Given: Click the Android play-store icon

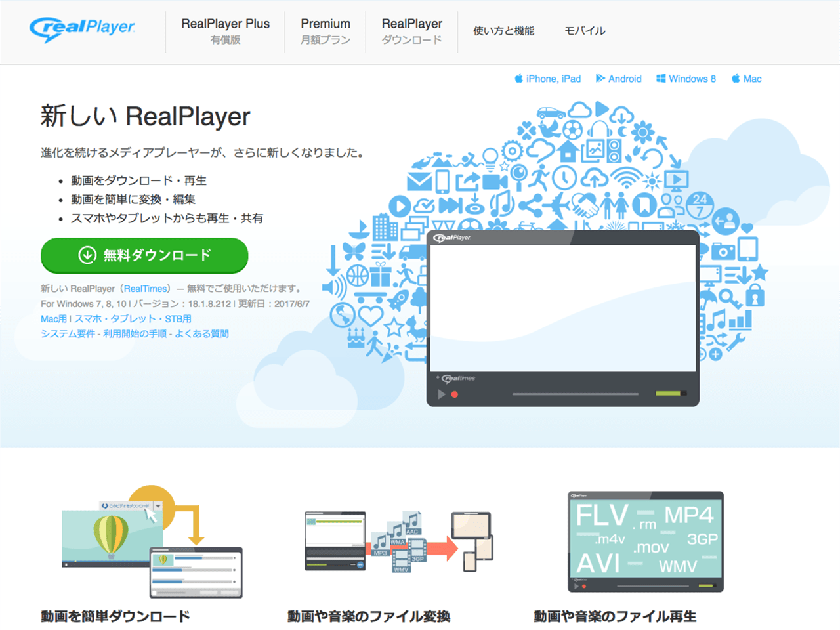Looking at the screenshot, I should (600, 78).
